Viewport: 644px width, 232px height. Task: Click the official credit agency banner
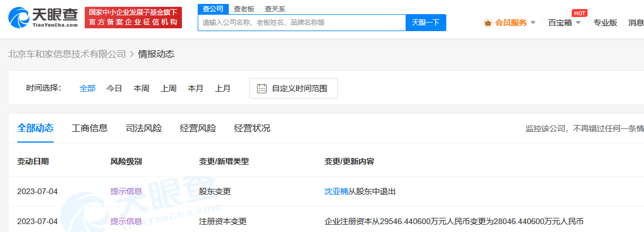tap(133, 18)
